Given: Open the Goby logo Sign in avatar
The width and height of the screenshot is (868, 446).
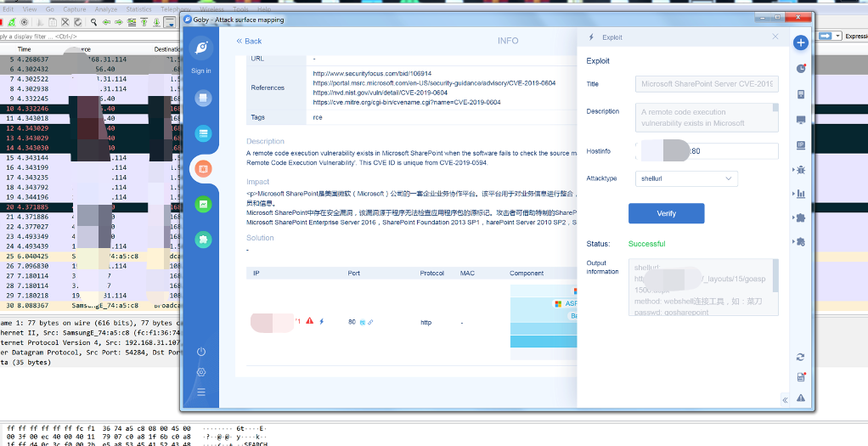Looking at the screenshot, I should 201,48.
